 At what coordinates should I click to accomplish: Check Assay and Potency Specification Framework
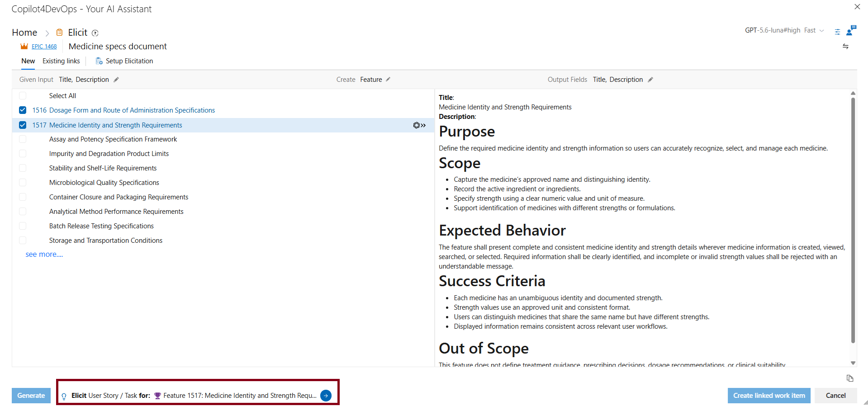point(23,139)
